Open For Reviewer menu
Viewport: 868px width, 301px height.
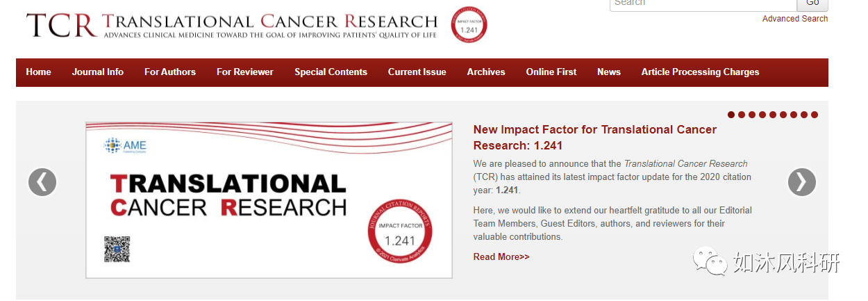(x=245, y=72)
